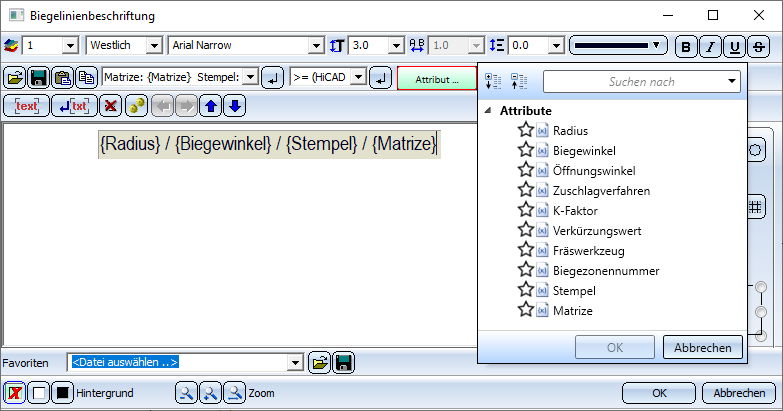This screenshot has height=411, width=783.
Task: Open the Favoriten file dropdown
Action: (x=295, y=363)
